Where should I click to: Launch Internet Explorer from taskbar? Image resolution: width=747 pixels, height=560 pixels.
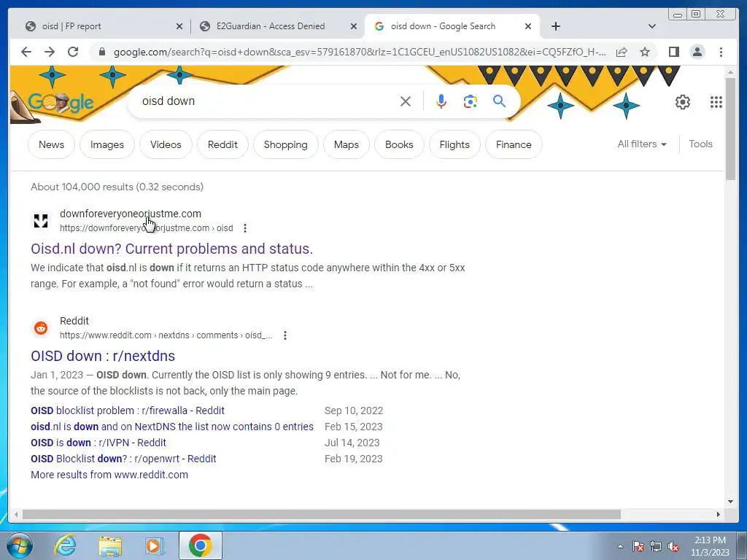click(65, 545)
